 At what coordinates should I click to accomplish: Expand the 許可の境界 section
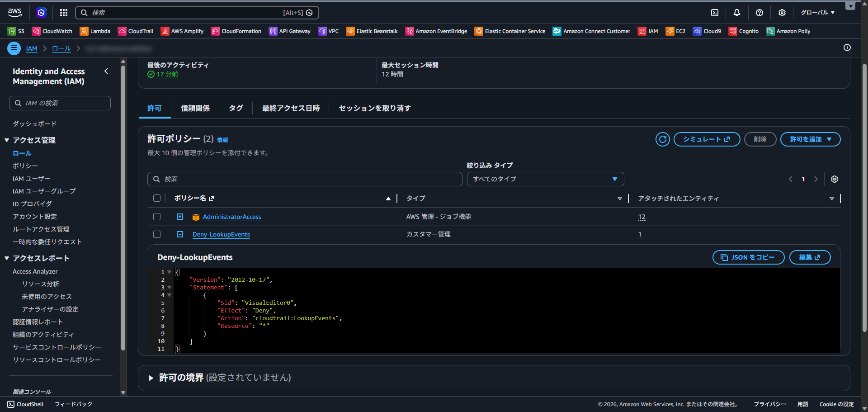point(151,378)
